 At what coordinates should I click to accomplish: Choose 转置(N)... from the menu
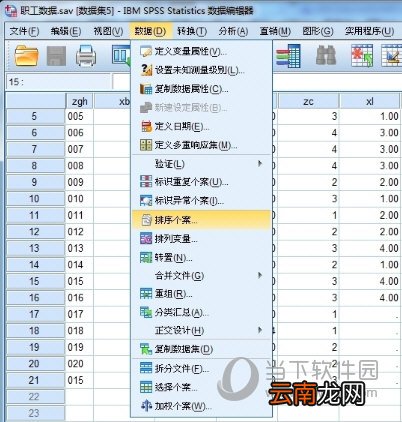point(201,257)
